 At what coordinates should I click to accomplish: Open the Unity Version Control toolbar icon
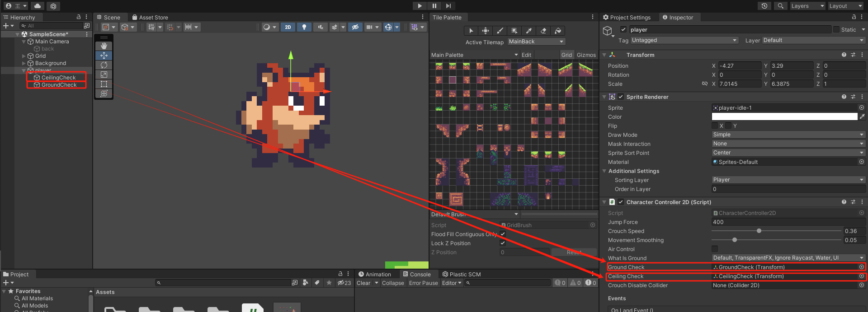click(53, 6)
